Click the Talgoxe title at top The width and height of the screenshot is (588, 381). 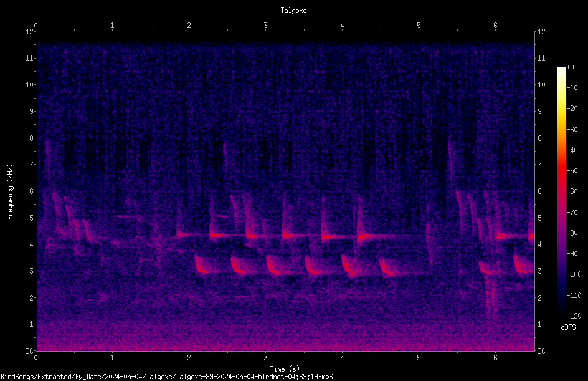coord(293,11)
